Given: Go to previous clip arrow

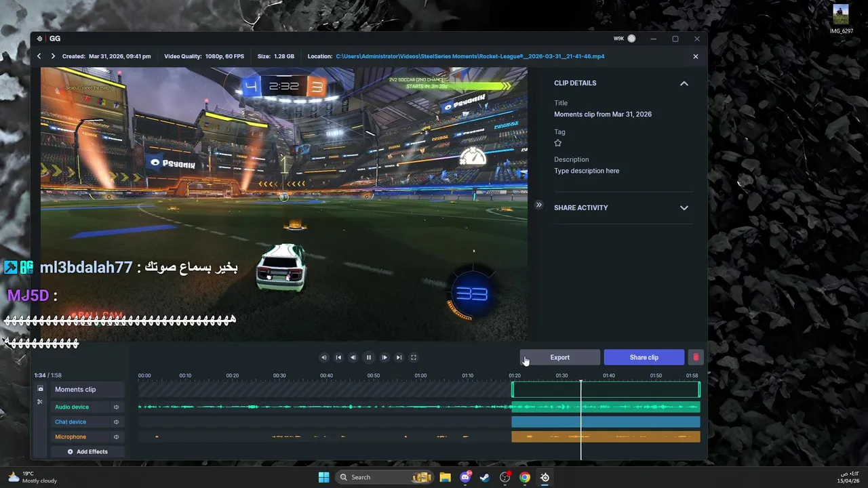Looking at the screenshot, I should pos(39,56).
